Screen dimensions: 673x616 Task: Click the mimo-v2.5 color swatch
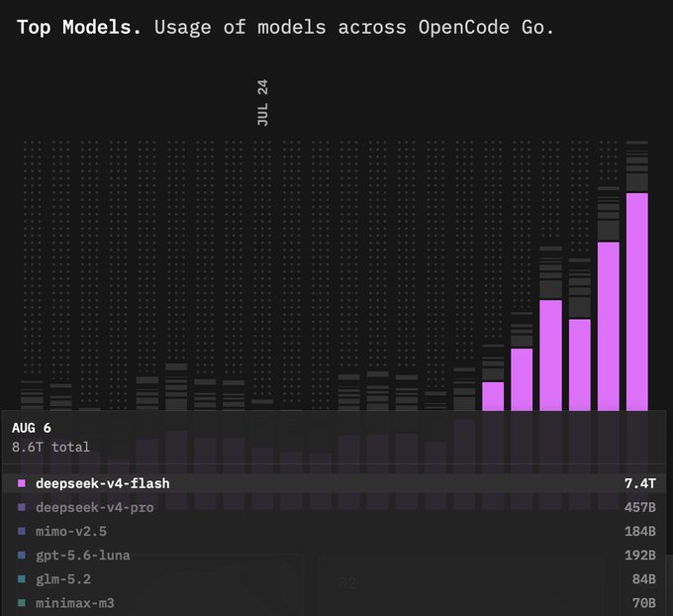click(22, 532)
